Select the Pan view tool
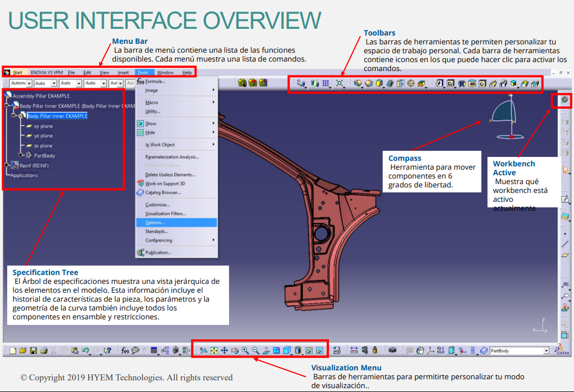 pyautogui.click(x=225, y=350)
